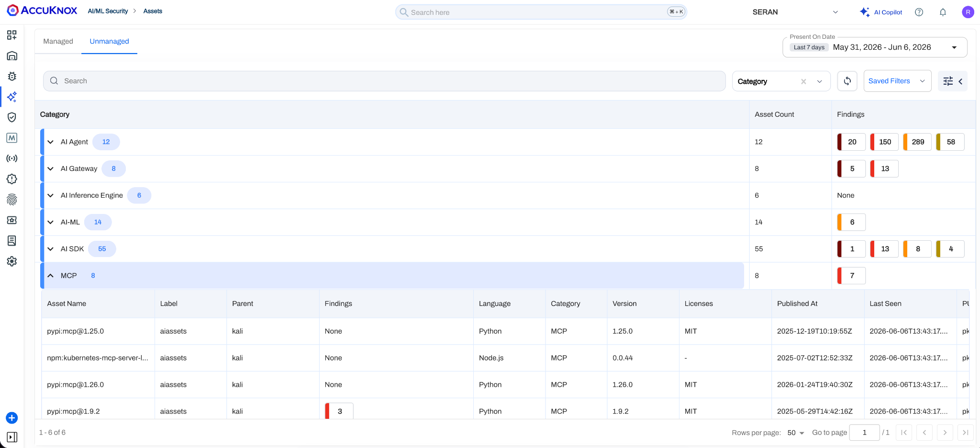Click the Last 7 days chip

pos(809,47)
